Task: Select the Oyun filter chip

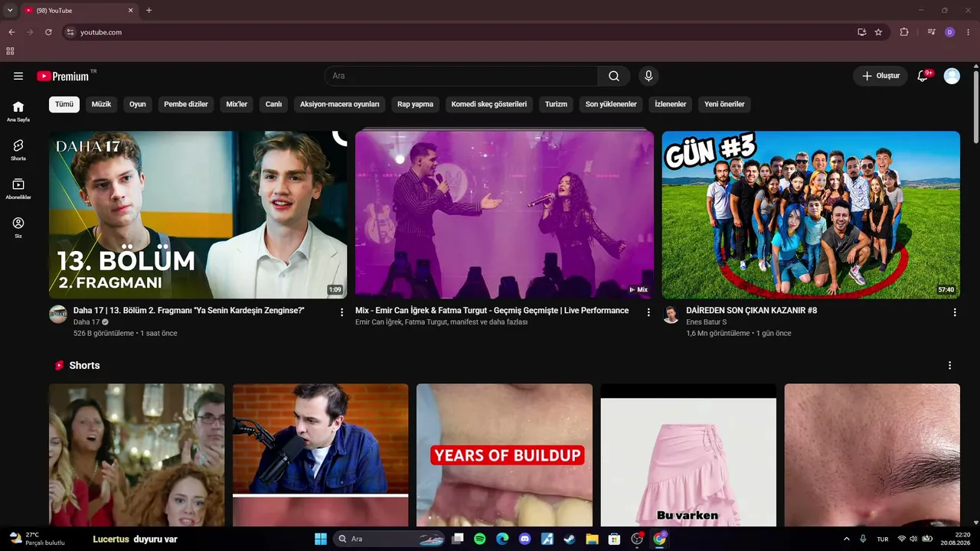Action: click(138, 104)
